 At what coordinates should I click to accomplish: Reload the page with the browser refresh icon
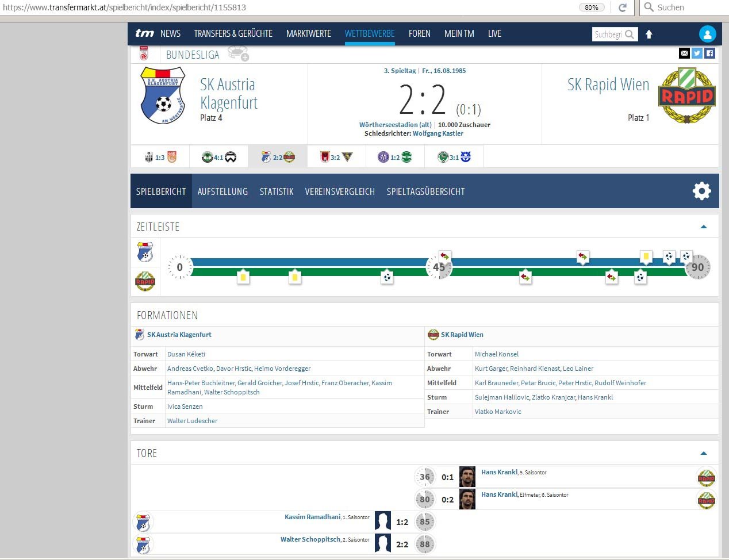622,7
